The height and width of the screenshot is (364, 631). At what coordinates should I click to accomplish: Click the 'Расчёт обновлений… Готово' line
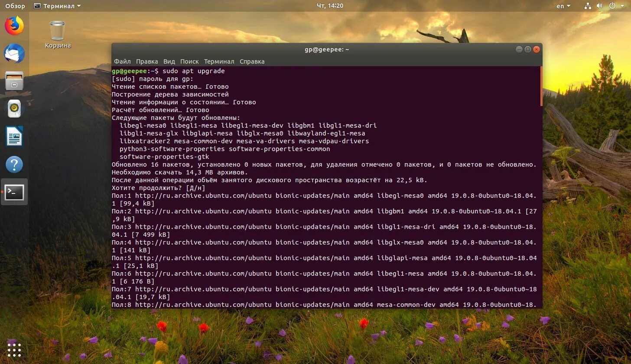(x=160, y=110)
